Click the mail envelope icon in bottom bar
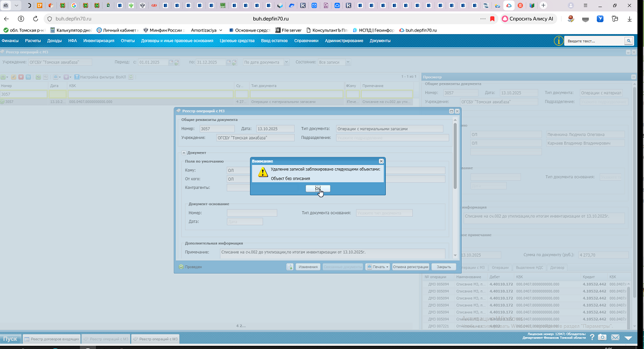 tap(615, 337)
